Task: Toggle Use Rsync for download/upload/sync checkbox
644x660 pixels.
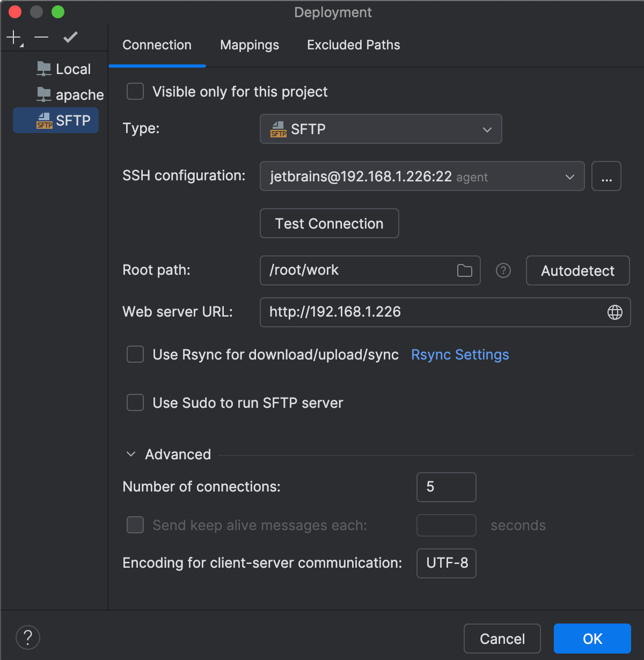Action: [135, 355]
